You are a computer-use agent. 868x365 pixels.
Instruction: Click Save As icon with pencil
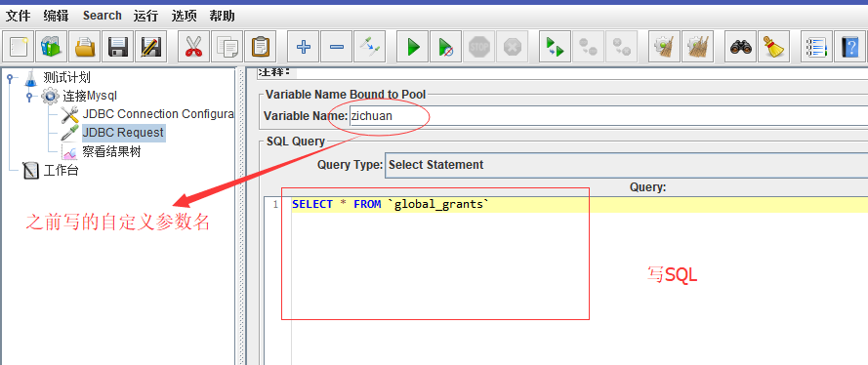(150, 47)
